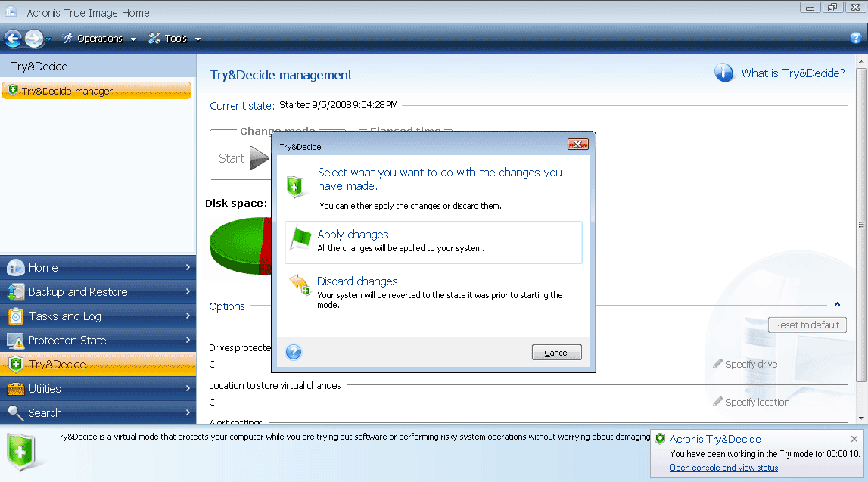Click the Home icon in the sidebar

pos(15,267)
